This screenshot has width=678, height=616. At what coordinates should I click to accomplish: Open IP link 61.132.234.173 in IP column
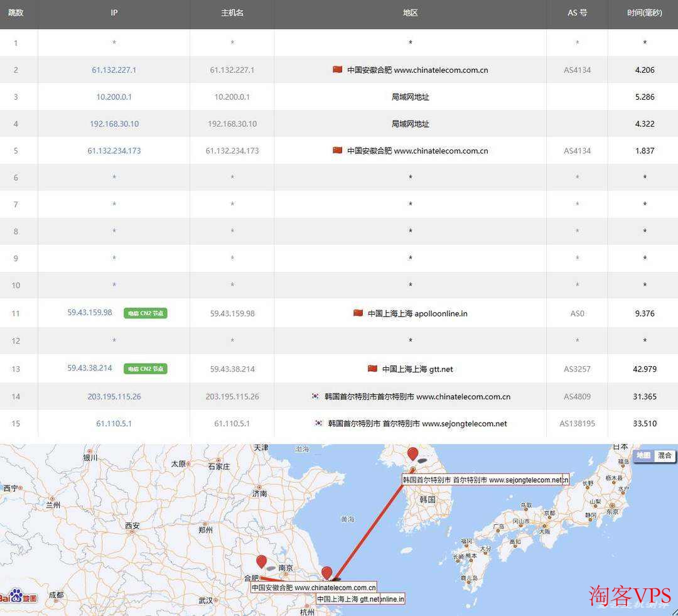[x=114, y=151]
